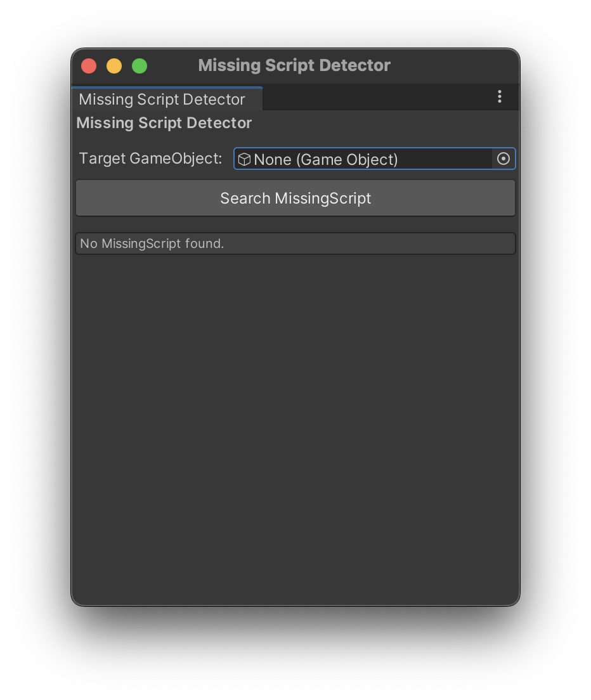Click the yellow minimize button
Image resolution: width=591 pixels, height=700 pixels.
click(x=114, y=65)
